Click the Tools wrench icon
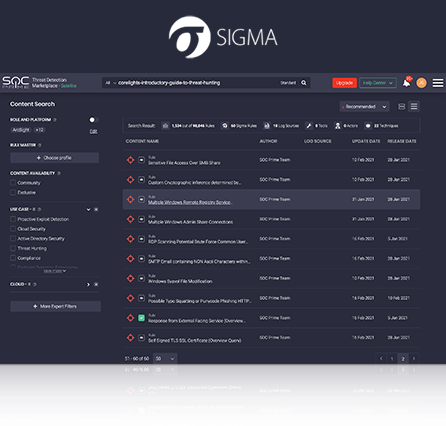 tap(309, 126)
